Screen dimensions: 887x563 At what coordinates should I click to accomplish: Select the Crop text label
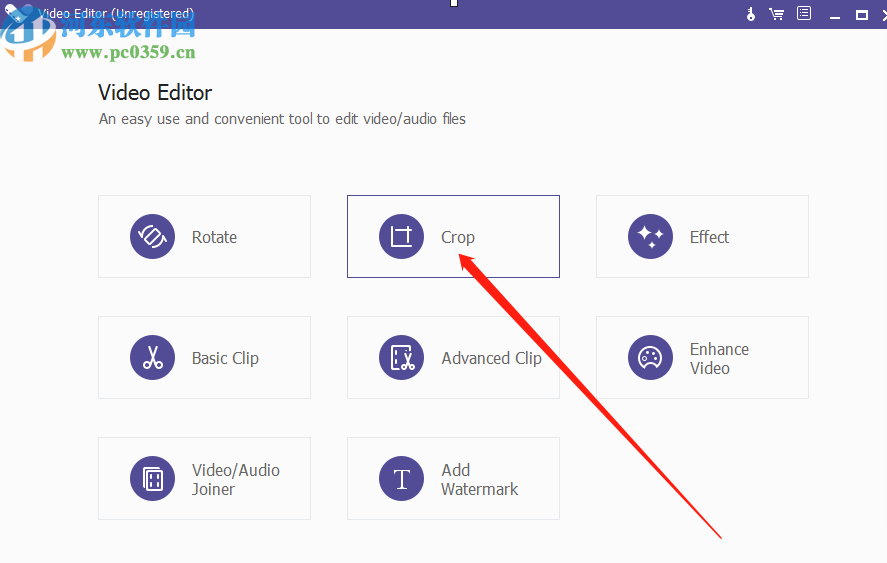pyautogui.click(x=458, y=237)
